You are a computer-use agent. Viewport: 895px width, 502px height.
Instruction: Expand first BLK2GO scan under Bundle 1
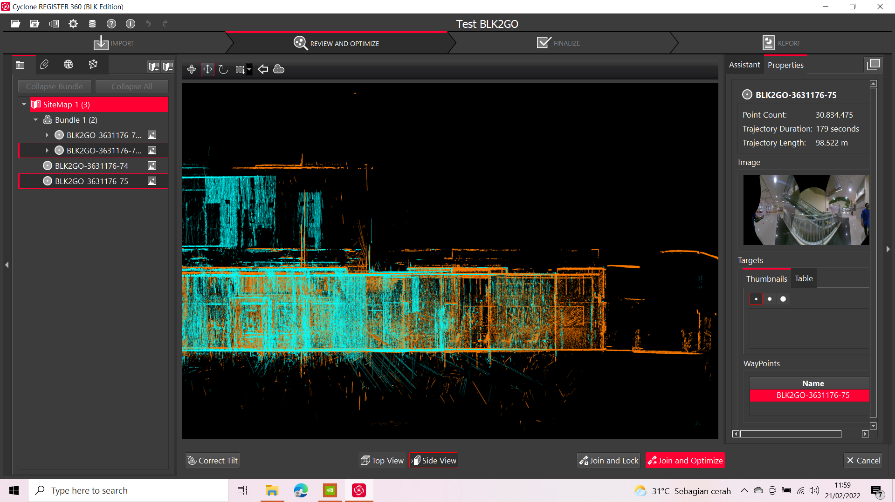click(47, 135)
